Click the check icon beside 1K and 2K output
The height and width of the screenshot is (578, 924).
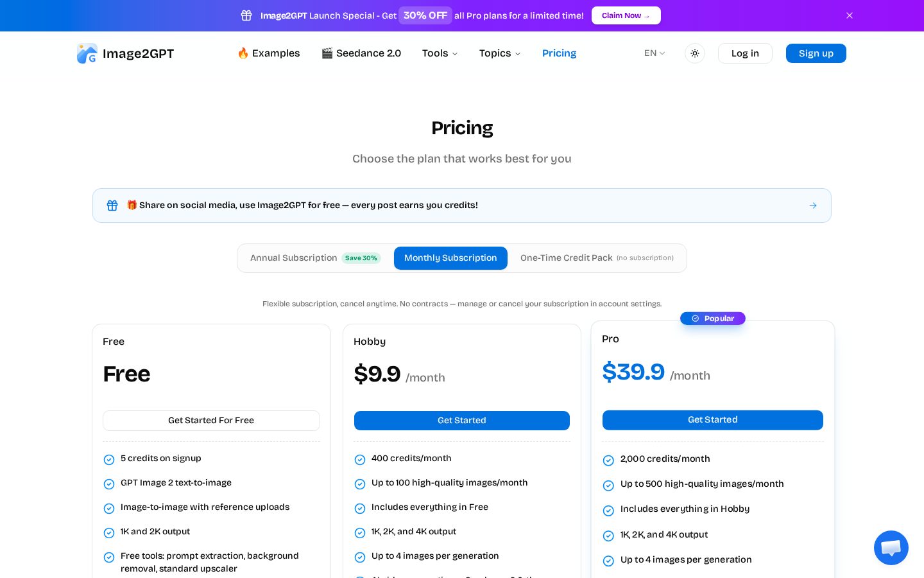[x=109, y=532]
